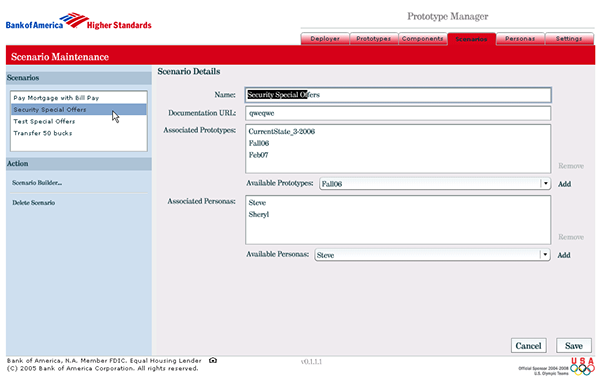The height and width of the screenshot is (388, 600).
Task: Click the Cancel button
Action: pos(528,346)
